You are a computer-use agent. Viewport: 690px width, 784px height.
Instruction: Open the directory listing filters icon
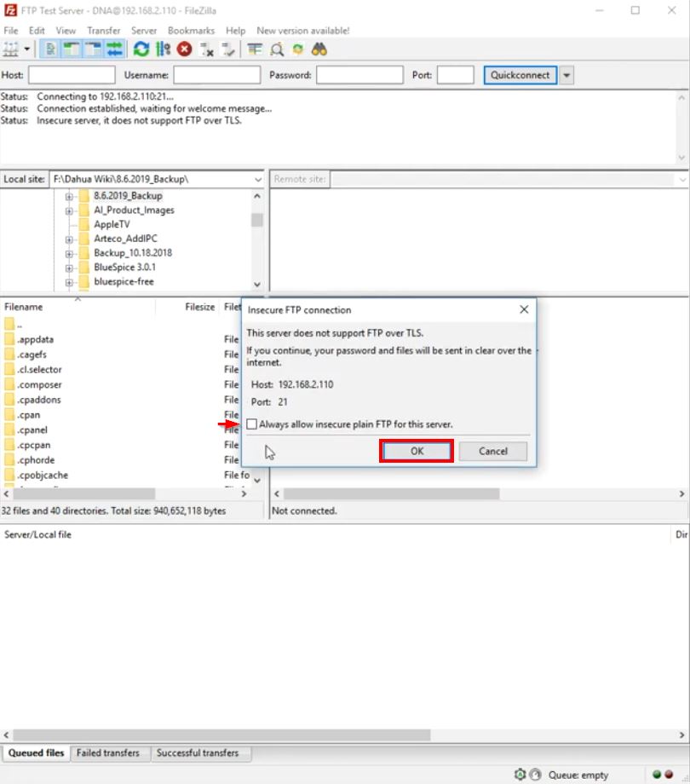(x=255, y=49)
